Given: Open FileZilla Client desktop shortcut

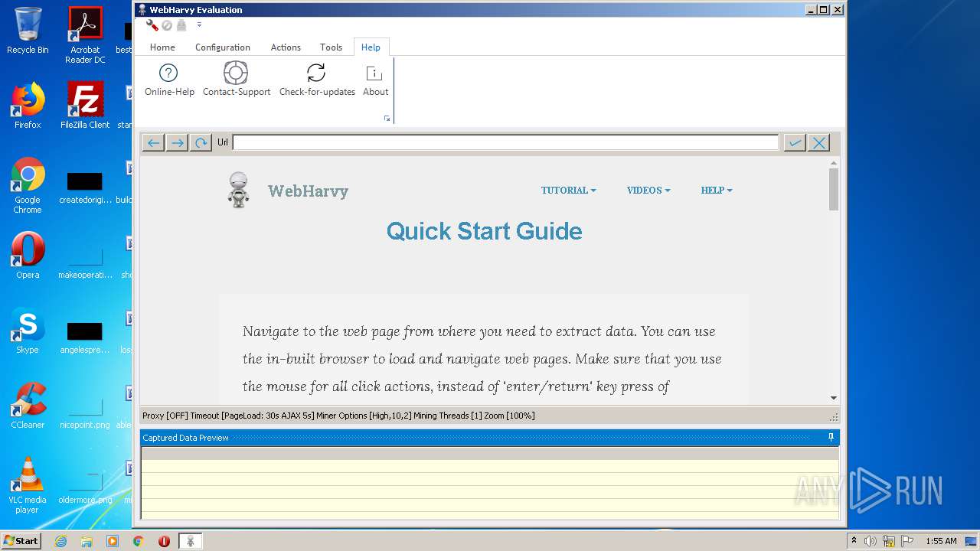Looking at the screenshot, I should click(x=85, y=106).
